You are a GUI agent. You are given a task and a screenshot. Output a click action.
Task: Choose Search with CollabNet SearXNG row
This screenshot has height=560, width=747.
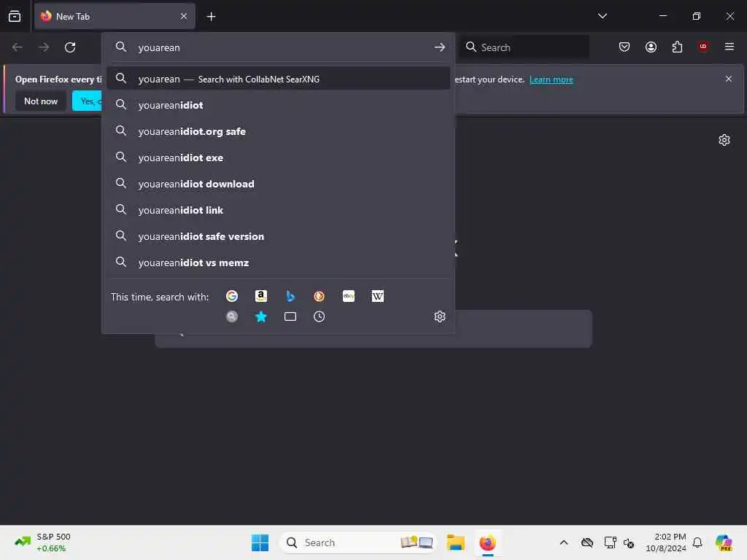[278, 79]
